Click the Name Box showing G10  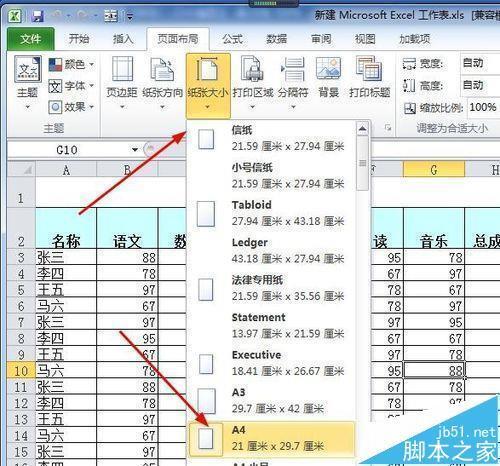pos(68,150)
